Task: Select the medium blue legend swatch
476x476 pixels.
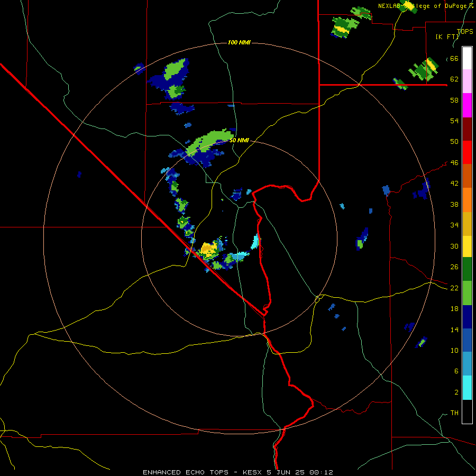Action: coord(467,340)
